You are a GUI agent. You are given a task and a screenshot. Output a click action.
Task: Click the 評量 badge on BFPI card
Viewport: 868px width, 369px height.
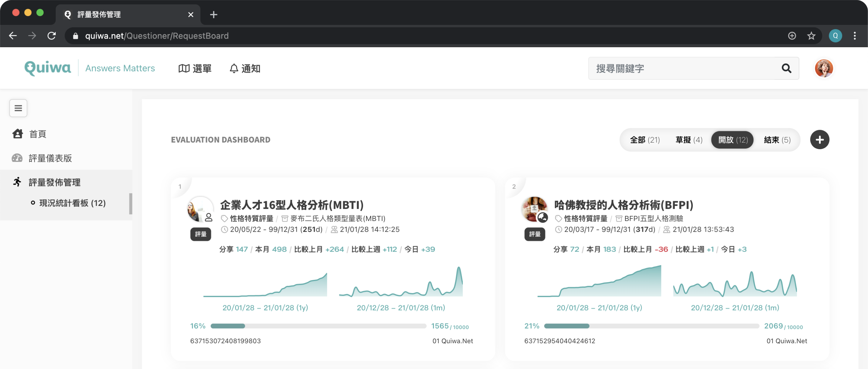[535, 234]
